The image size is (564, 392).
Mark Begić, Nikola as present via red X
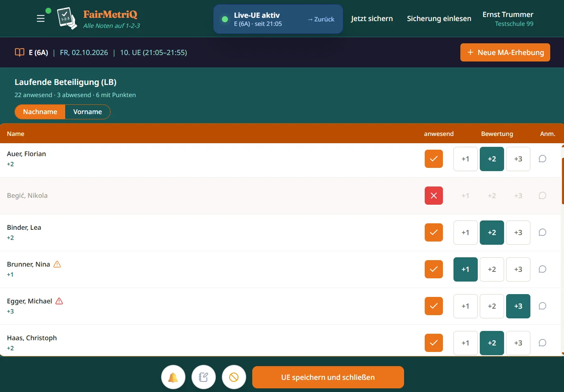pyautogui.click(x=434, y=195)
